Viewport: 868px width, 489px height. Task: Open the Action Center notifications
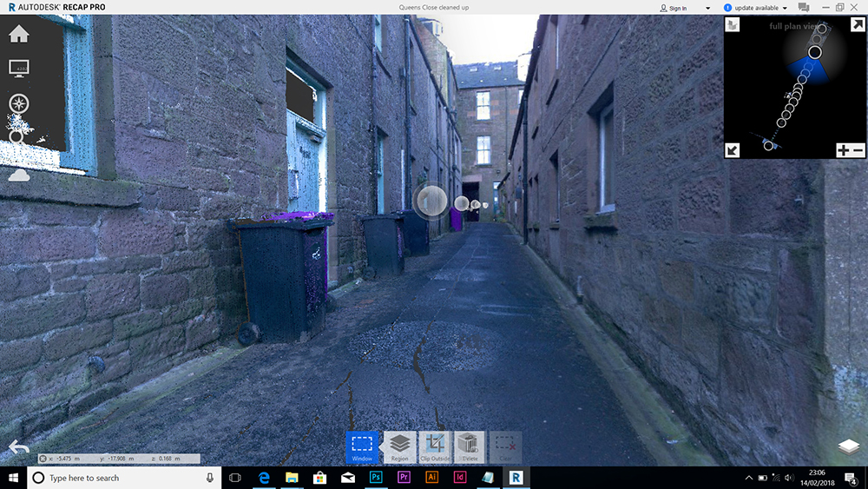pos(851,478)
